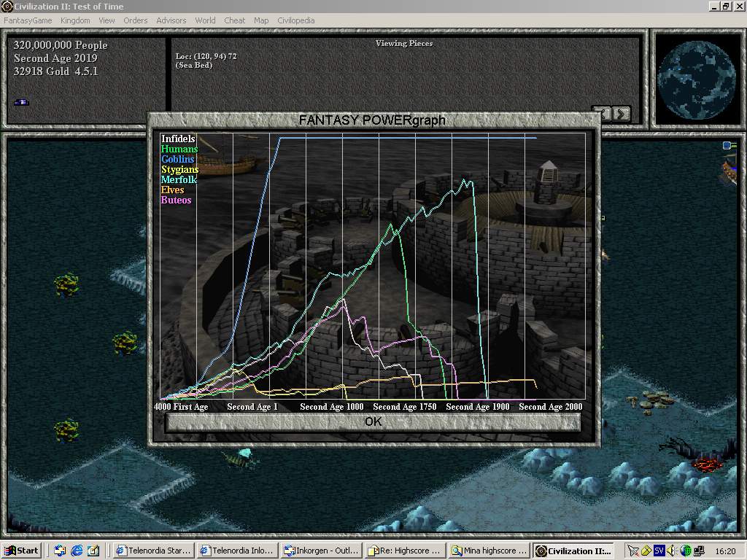Image resolution: width=747 pixels, height=560 pixels.
Task: Click the volume speaker tray icon
Action: (x=671, y=551)
